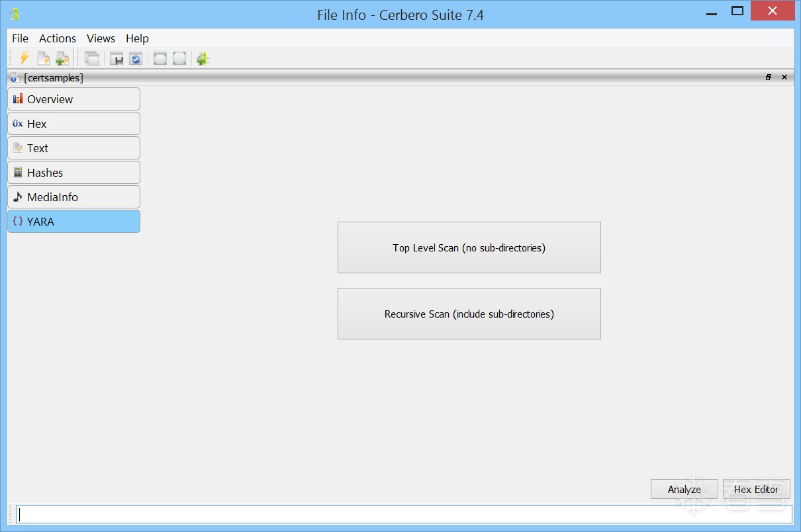This screenshot has height=532, width=801.
Task: Open the Actions menu
Action: (58, 38)
